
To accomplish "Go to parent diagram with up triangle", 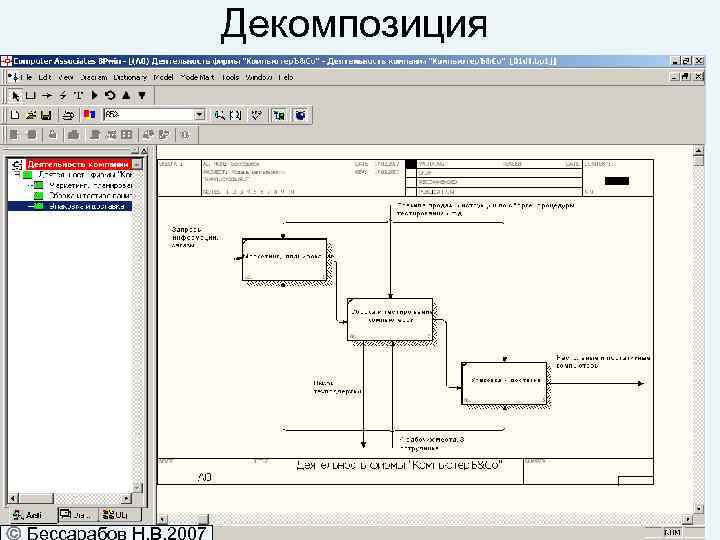I will [x=126, y=96].
